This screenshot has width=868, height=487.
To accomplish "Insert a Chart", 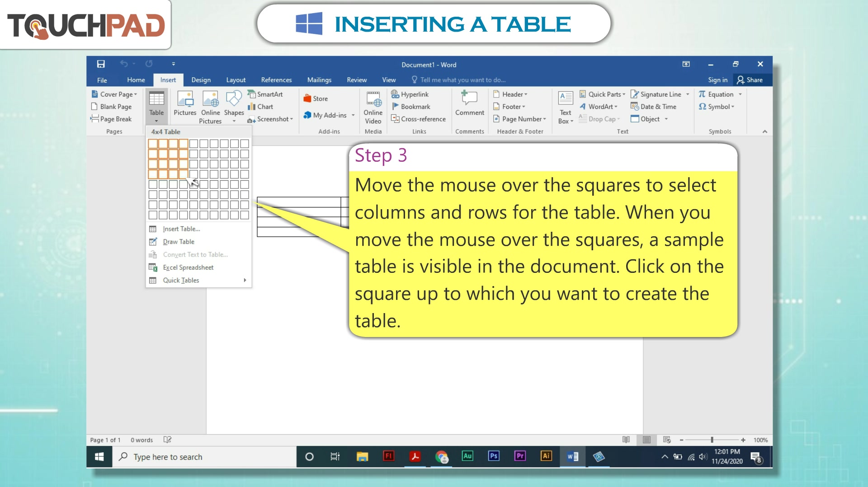I will [260, 107].
